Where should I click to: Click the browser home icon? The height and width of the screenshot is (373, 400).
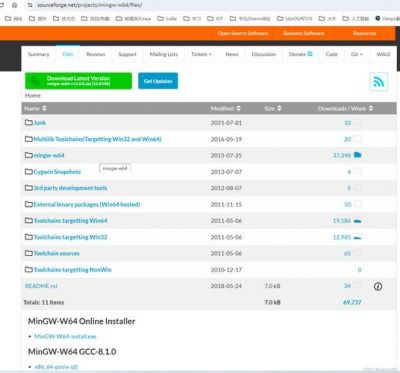pyautogui.click(x=15, y=5)
